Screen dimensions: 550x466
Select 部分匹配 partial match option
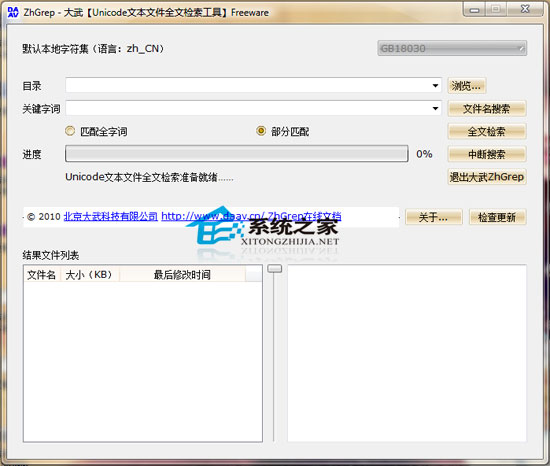(x=261, y=131)
